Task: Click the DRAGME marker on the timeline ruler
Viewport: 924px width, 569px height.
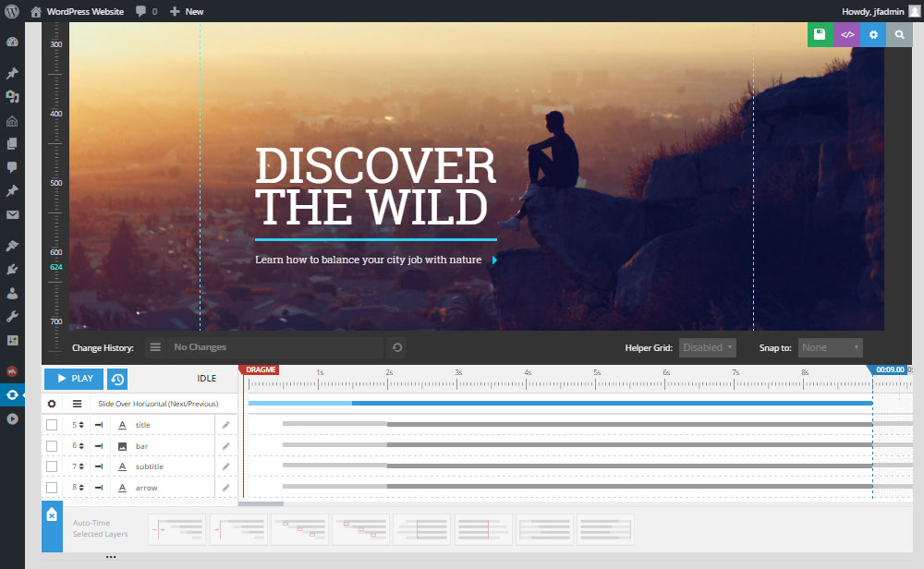Action: click(x=260, y=369)
